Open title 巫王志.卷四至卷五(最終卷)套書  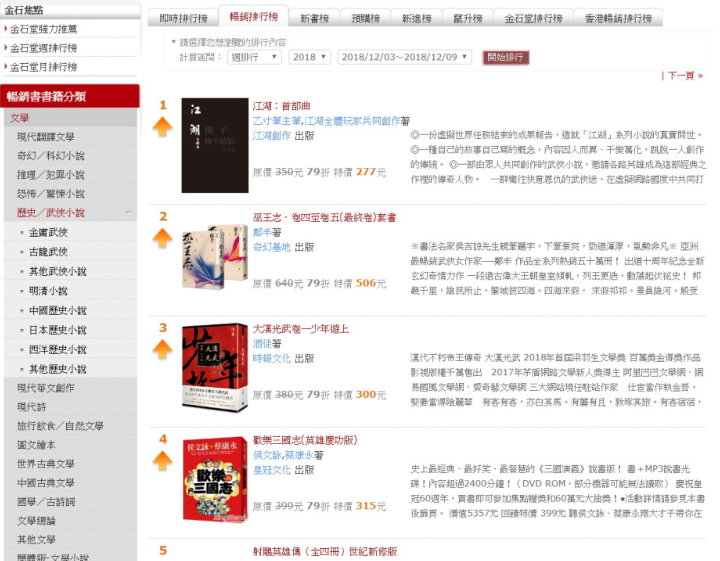pos(324,218)
